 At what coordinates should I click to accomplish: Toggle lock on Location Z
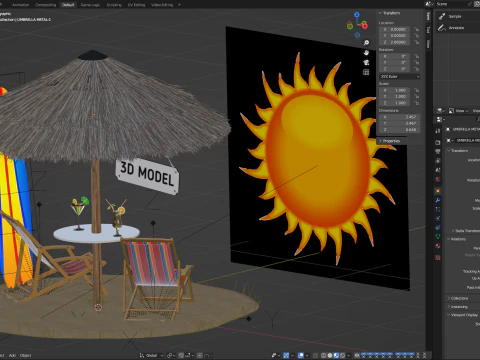click(x=416, y=42)
